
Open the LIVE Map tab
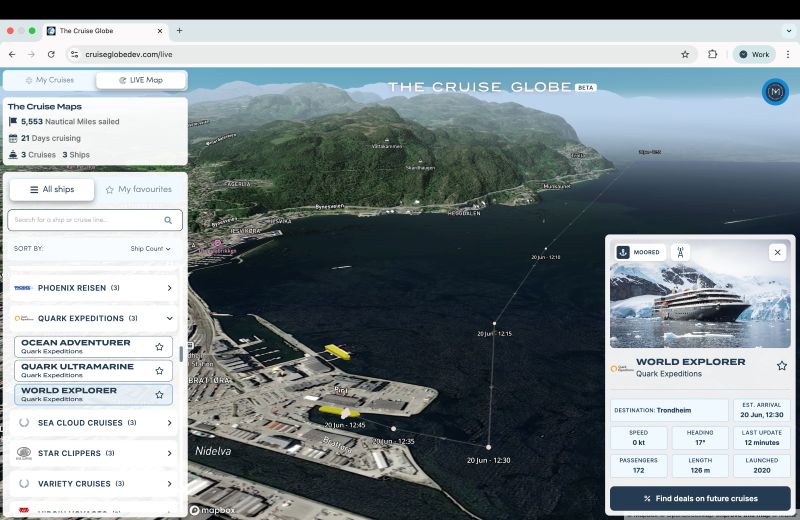click(141, 80)
